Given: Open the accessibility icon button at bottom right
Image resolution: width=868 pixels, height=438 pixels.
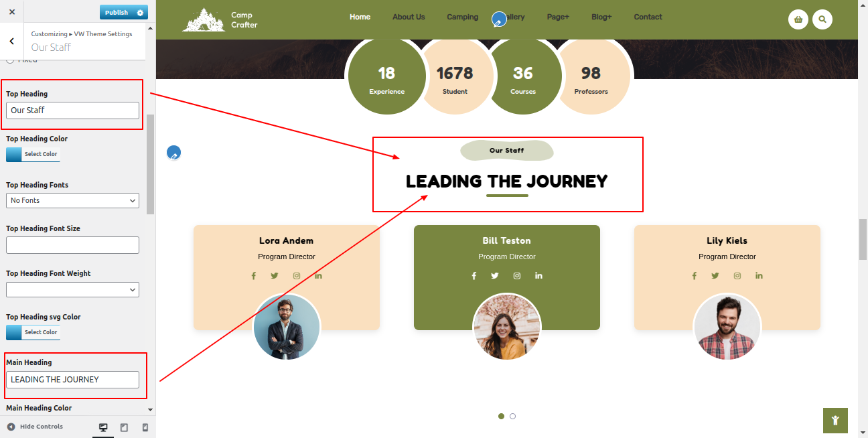Looking at the screenshot, I should pos(835,421).
